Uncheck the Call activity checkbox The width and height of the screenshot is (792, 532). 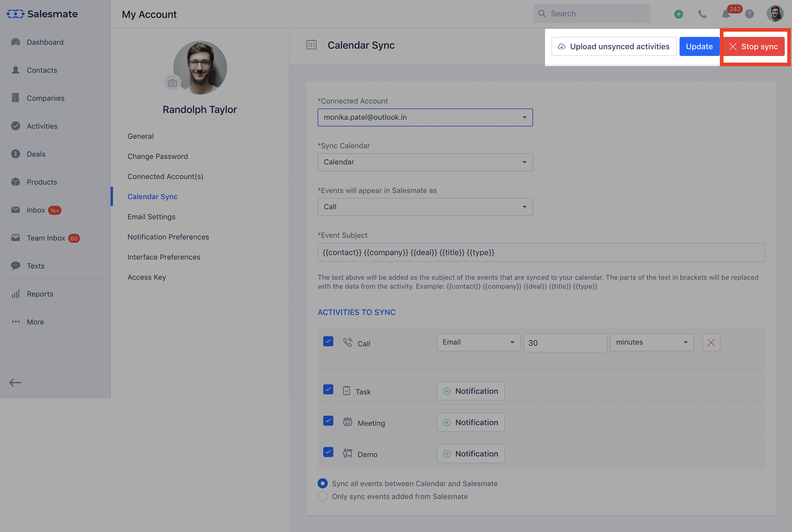click(x=328, y=341)
